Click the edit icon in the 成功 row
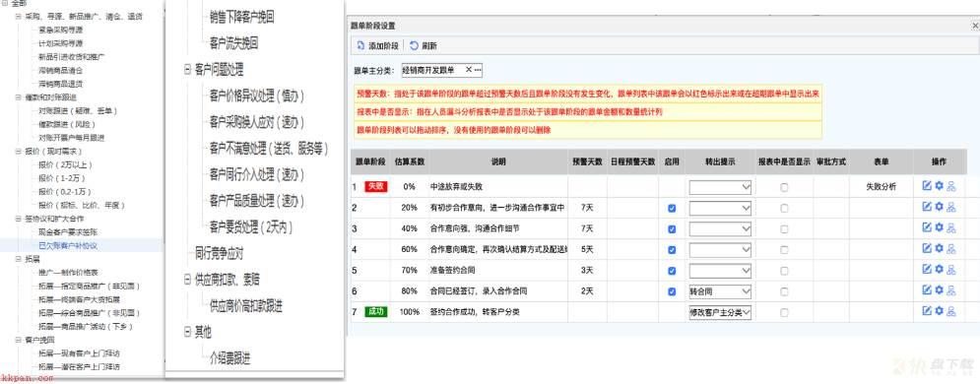The width and height of the screenshot is (980, 384). point(927,311)
